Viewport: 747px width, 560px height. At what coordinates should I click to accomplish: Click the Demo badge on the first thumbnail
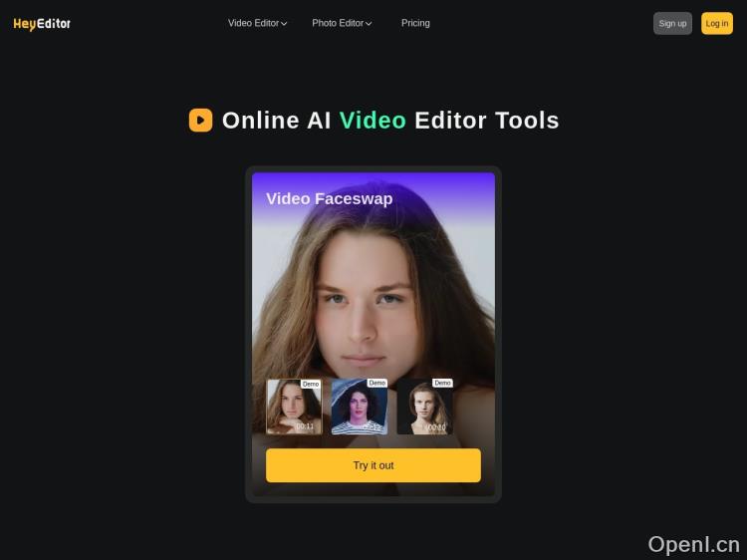(311, 384)
